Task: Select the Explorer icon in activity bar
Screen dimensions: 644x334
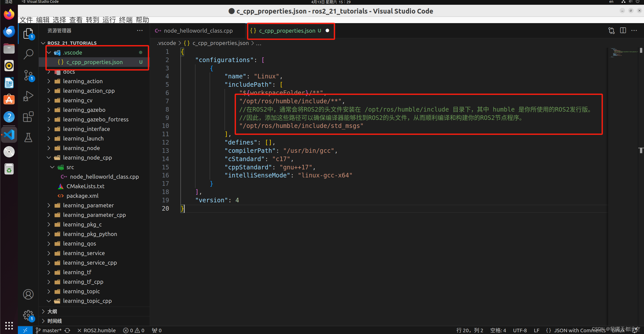Action: click(28, 33)
